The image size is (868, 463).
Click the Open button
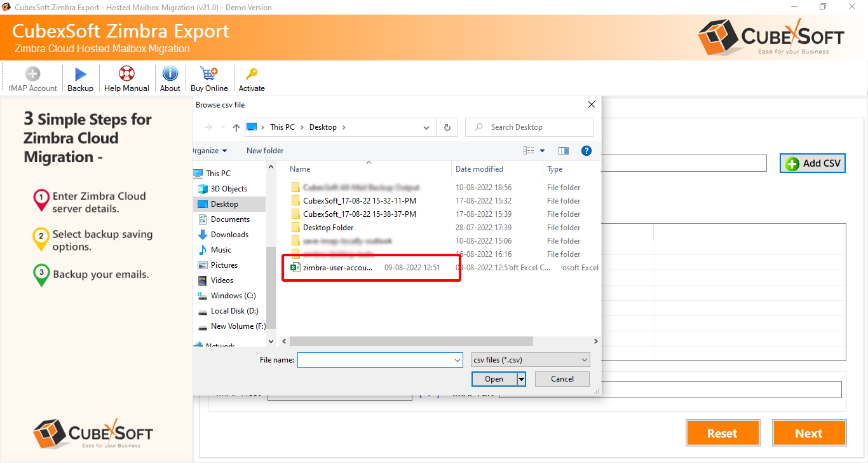tap(494, 379)
